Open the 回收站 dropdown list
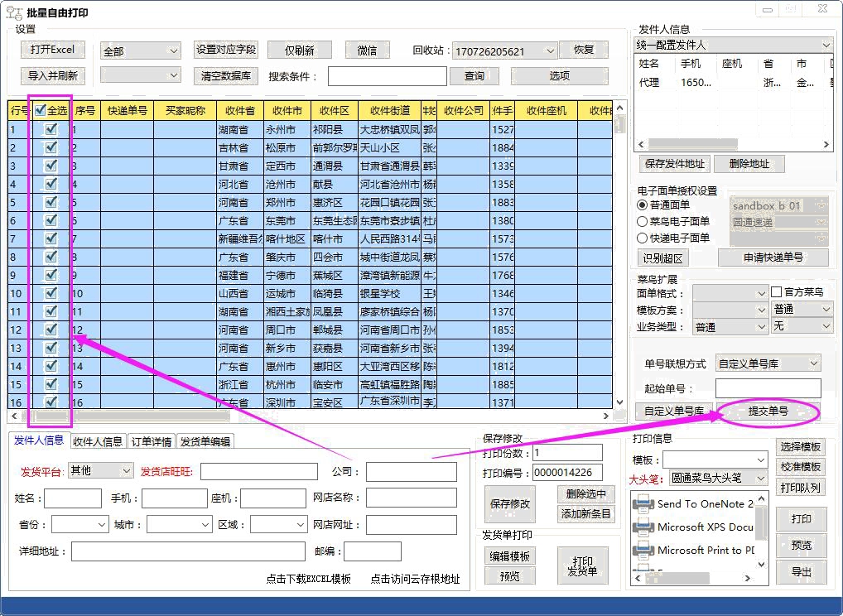Viewport: 843px width, 616px height. pyautogui.click(x=549, y=51)
